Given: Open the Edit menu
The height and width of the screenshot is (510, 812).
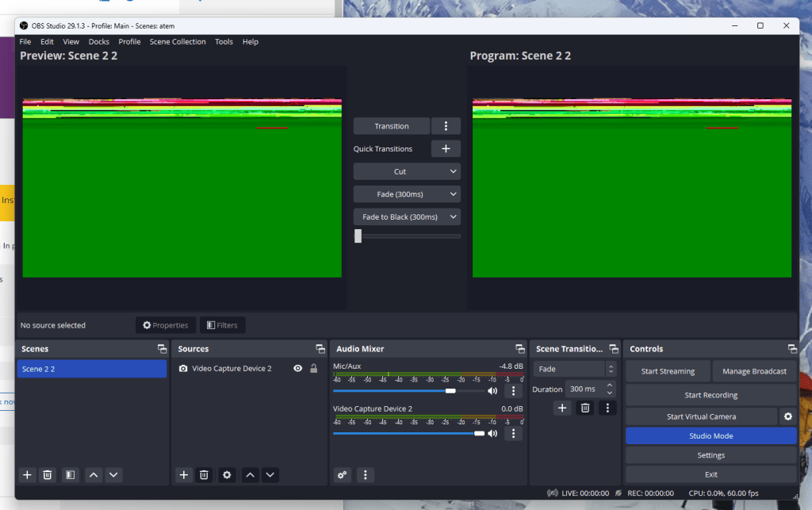Looking at the screenshot, I should 47,42.
